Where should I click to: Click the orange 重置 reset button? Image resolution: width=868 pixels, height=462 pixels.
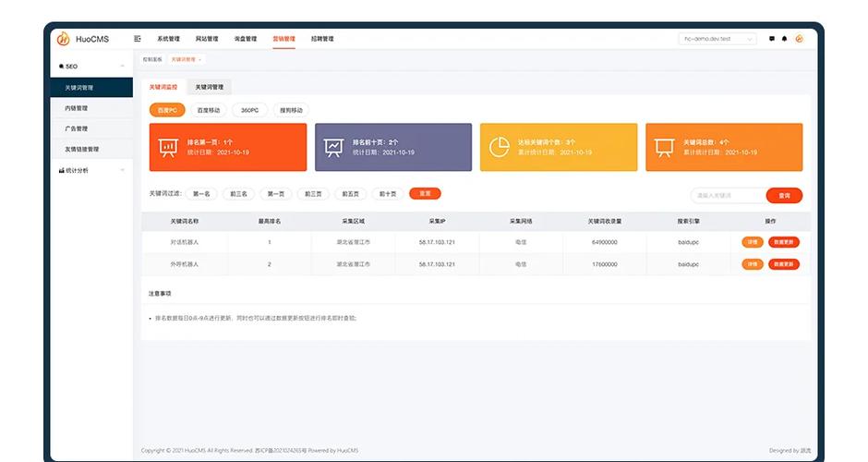click(425, 193)
